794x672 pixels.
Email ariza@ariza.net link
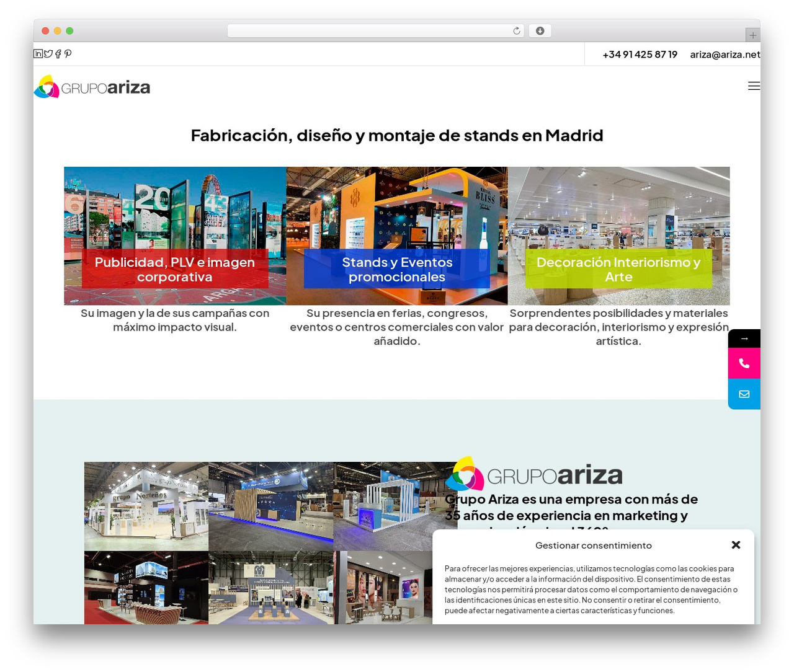click(x=725, y=55)
